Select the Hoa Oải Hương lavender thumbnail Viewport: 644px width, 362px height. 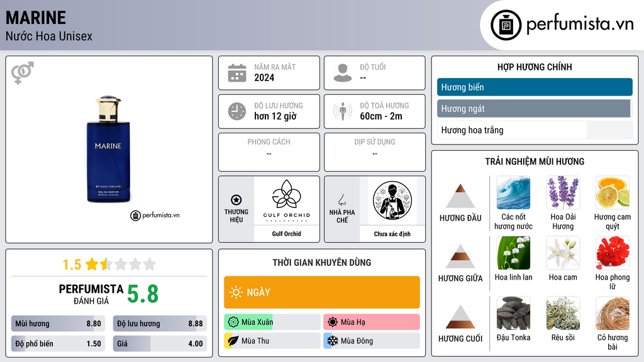point(563,192)
